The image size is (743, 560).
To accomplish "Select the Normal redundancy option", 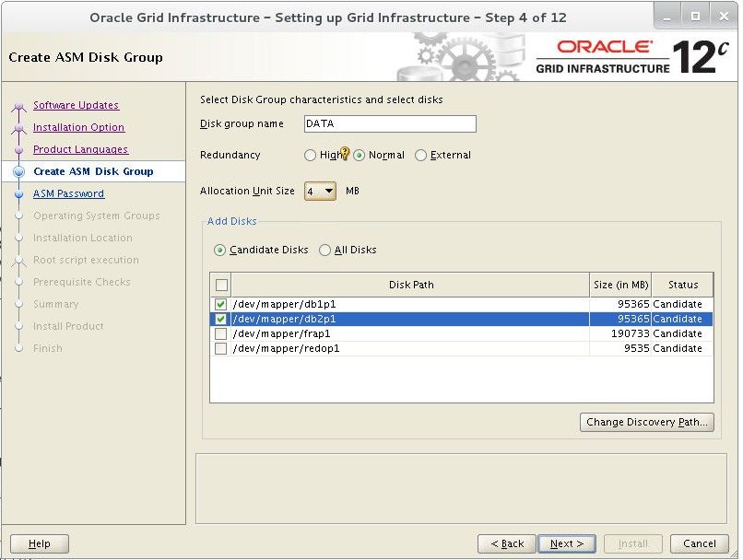I will coord(360,156).
